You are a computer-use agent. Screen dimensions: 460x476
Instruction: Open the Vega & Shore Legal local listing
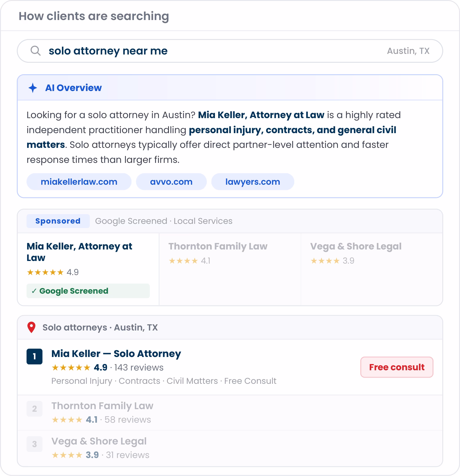[x=230, y=448]
